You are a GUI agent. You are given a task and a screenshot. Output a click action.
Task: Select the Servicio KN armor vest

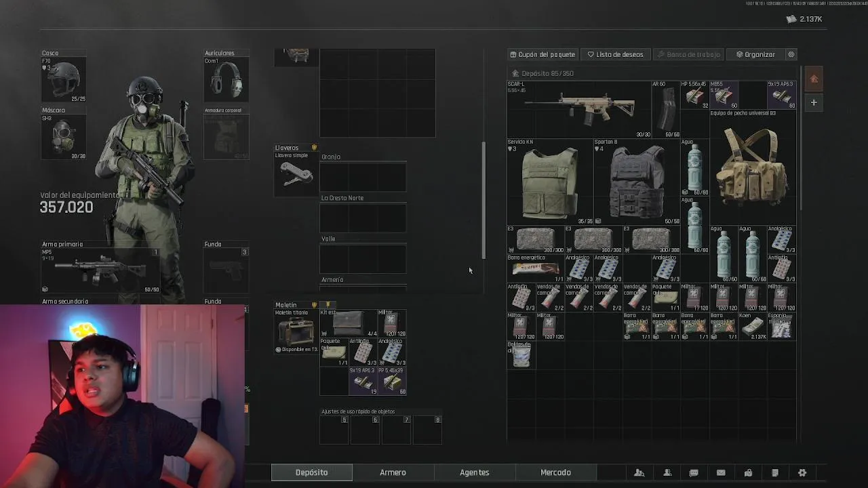coord(550,182)
